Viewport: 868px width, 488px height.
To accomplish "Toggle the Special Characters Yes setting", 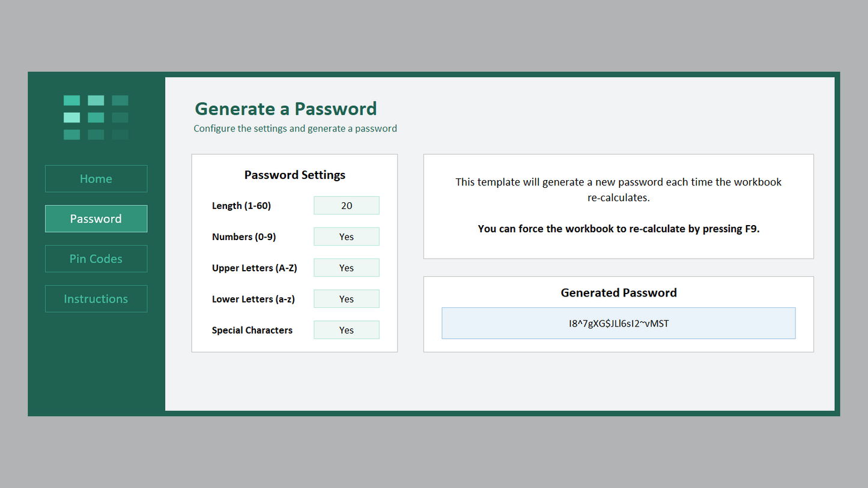I will pos(347,330).
